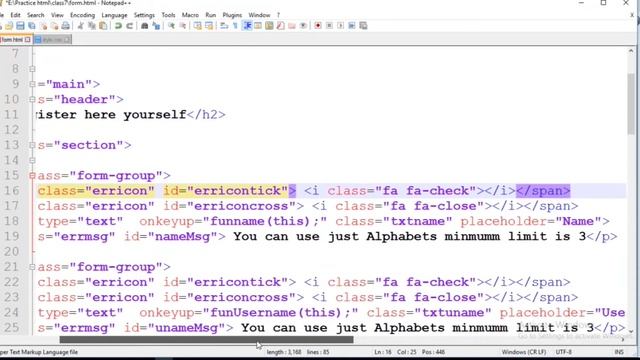Viewport: 640px width, 360px height.
Task: Click the Windows (CR LF) status field
Action: (x=524, y=352)
